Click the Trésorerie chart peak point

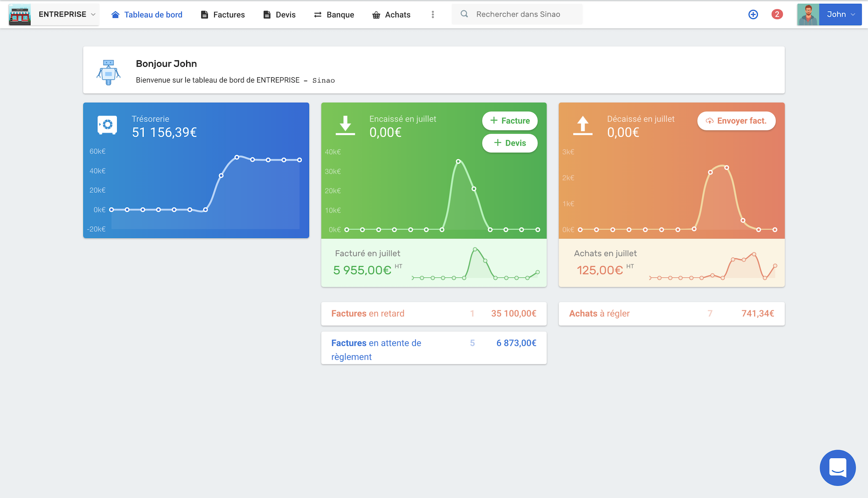pos(237,157)
